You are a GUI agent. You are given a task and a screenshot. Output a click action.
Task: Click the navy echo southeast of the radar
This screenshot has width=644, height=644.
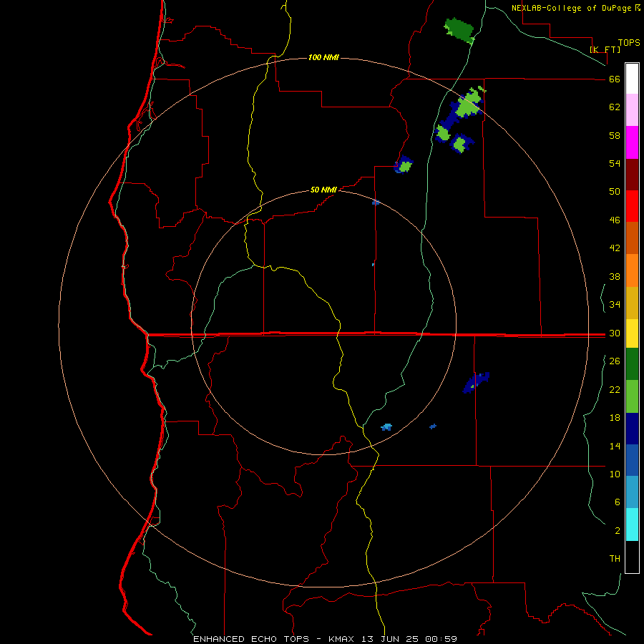coord(476,382)
